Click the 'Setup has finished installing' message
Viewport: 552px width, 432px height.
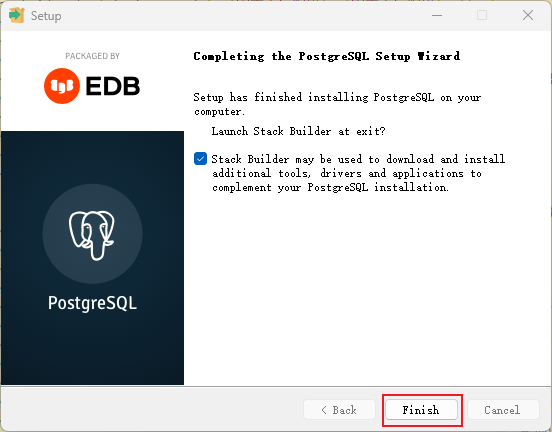pos(337,104)
